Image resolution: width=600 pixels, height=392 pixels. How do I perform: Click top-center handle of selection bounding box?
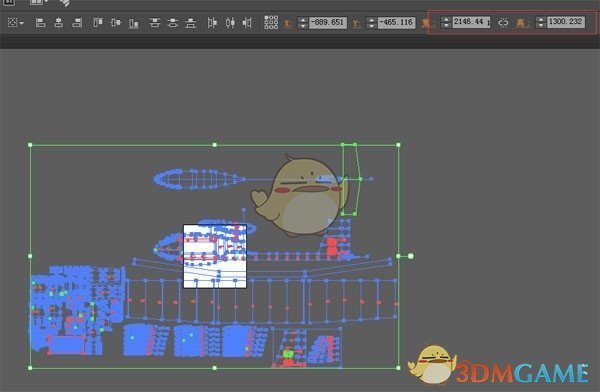215,145
